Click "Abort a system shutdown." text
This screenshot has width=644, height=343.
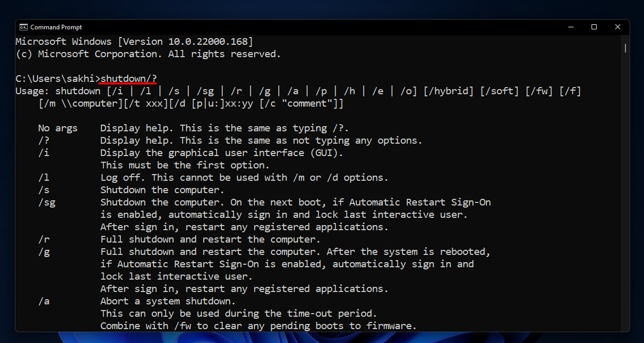168,301
